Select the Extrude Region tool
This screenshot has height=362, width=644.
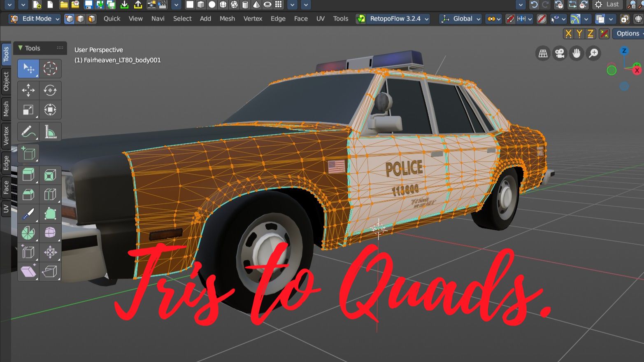28,175
